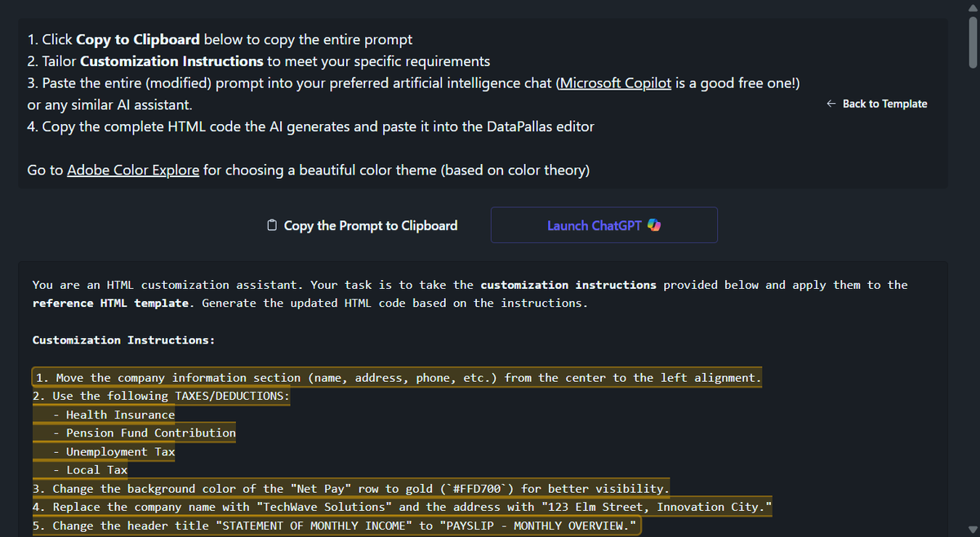
Task: Click instruction 3 about the Net Pay row
Action: pos(351,489)
